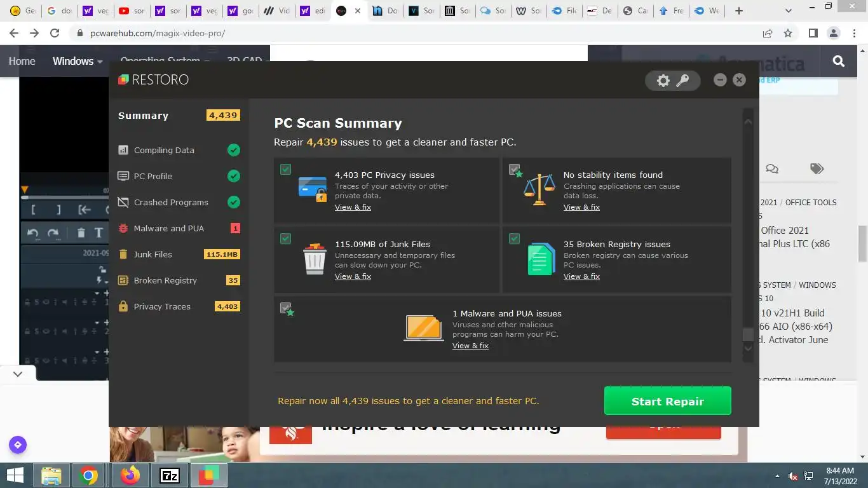This screenshot has height=488, width=868.
Task: Uncheck the PC Privacy issues checkbox
Action: click(x=285, y=169)
